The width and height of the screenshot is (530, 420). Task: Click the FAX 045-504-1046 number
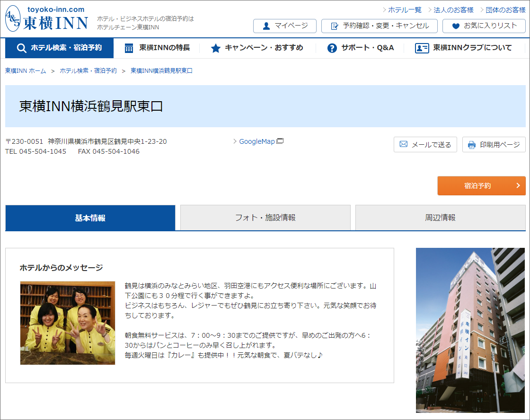[109, 151]
